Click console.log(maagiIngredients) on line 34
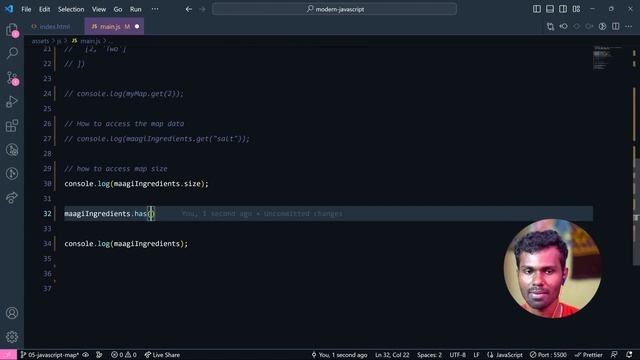 click(x=126, y=244)
